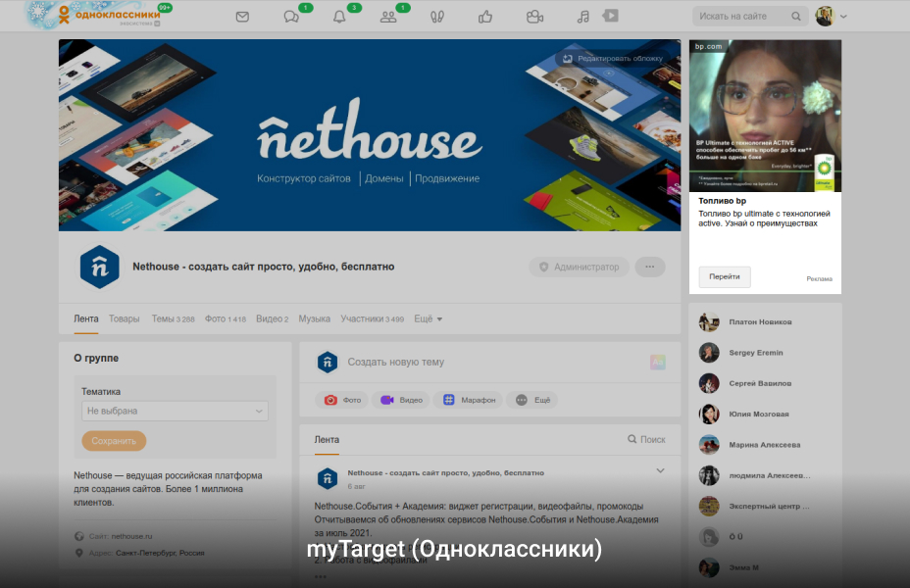This screenshot has width=910, height=588.
Task: Open the messages envelope icon
Action: pos(242,17)
